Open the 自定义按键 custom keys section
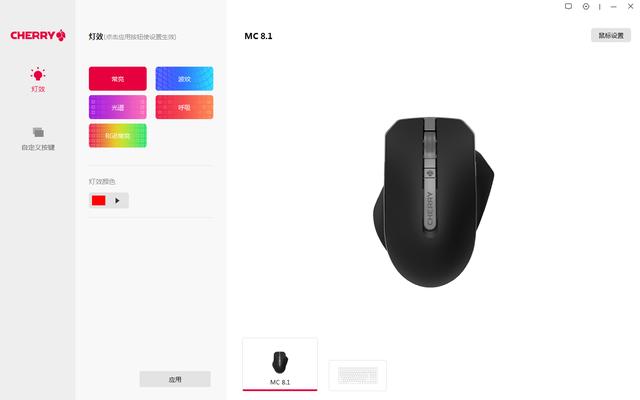The height and width of the screenshot is (400, 640). pos(38,139)
